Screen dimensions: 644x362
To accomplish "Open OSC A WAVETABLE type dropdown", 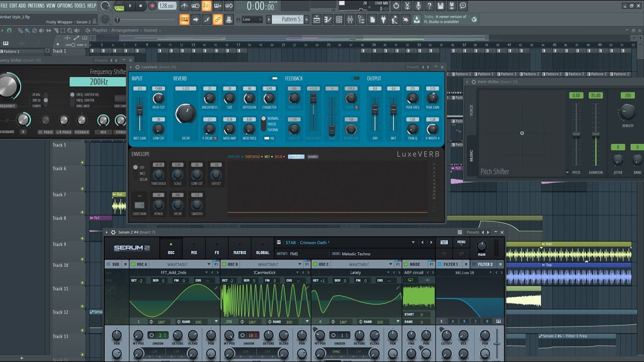I will pyautogui.click(x=209, y=264).
